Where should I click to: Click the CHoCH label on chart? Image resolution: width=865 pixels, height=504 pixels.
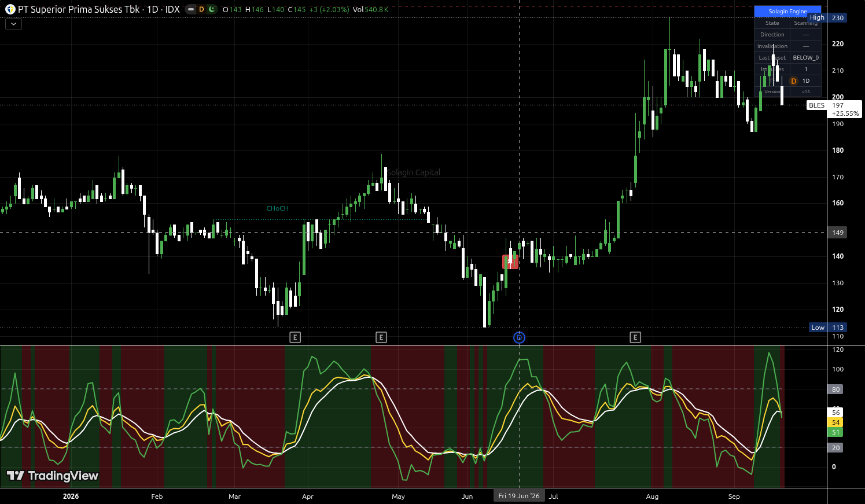click(x=277, y=208)
